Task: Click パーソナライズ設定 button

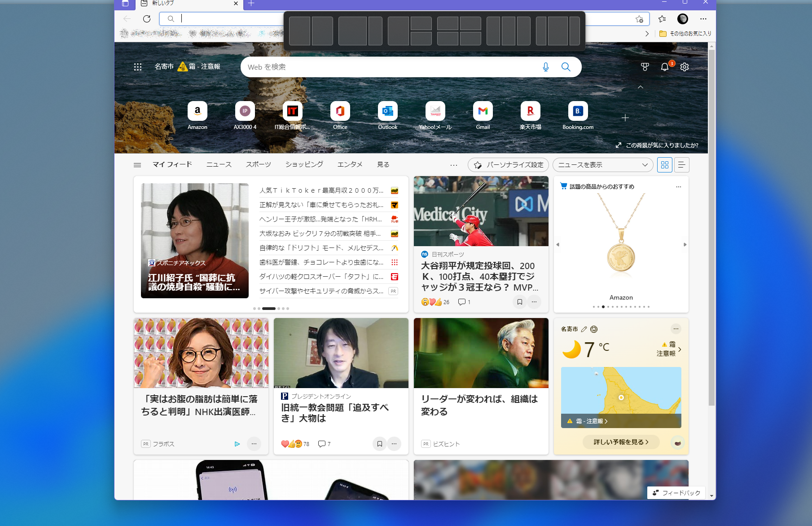Action: pos(509,165)
